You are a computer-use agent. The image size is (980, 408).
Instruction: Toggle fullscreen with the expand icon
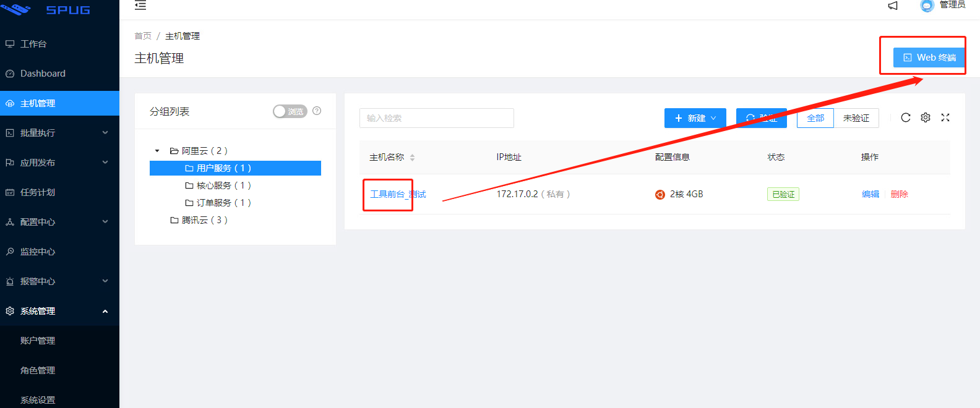[945, 117]
